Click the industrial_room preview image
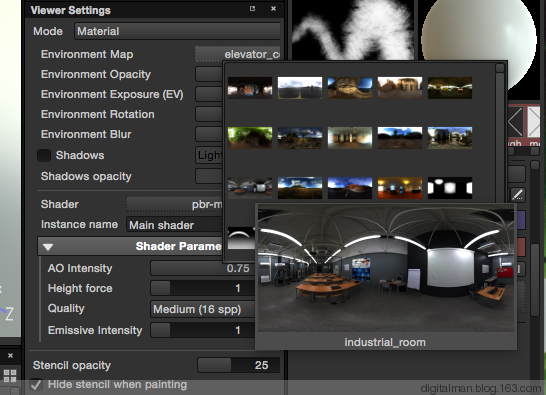546x395 pixels. pos(385,268)
